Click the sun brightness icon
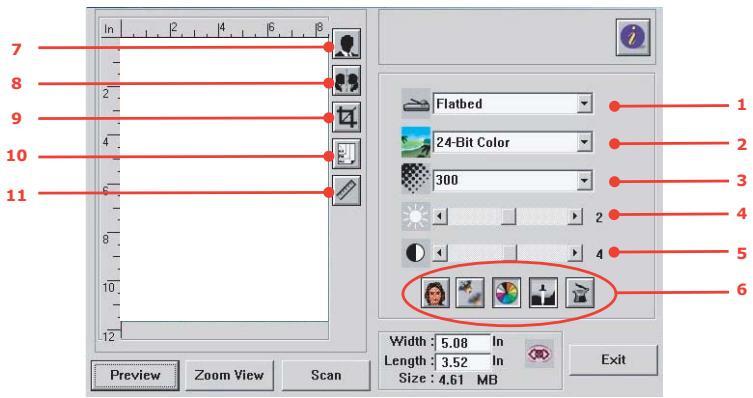The width and height of the screenshot is (753, 398). coord(415,217)
